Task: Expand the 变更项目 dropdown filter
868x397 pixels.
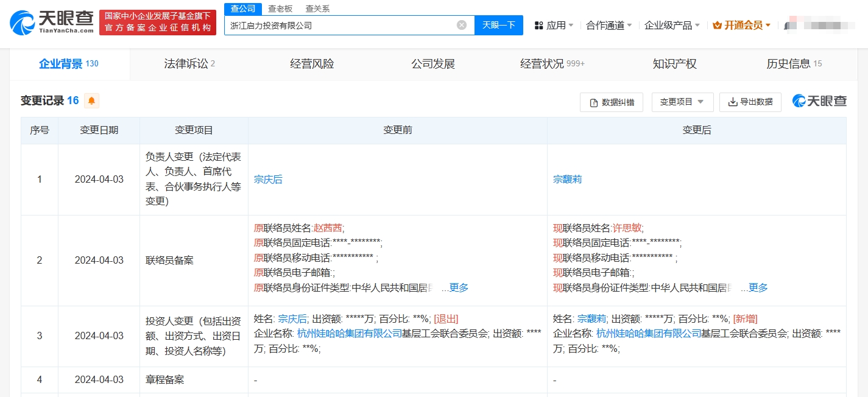Action: click(x=682, y=102)
